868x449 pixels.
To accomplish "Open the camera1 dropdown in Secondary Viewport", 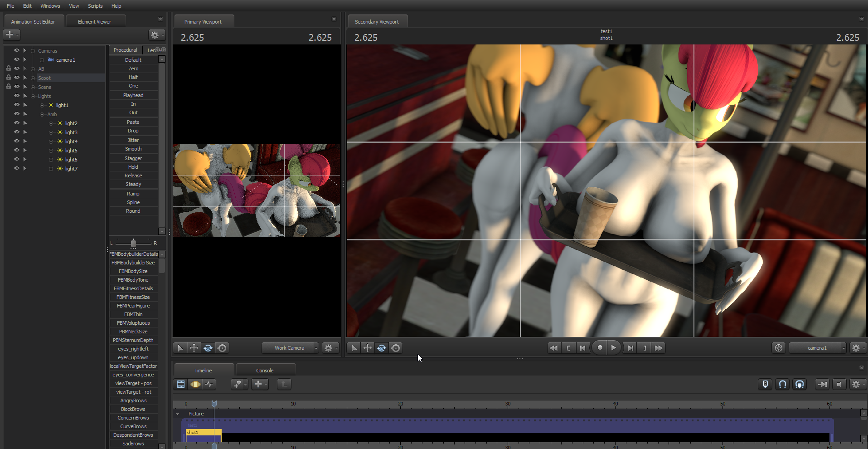I will pos(818,348).
